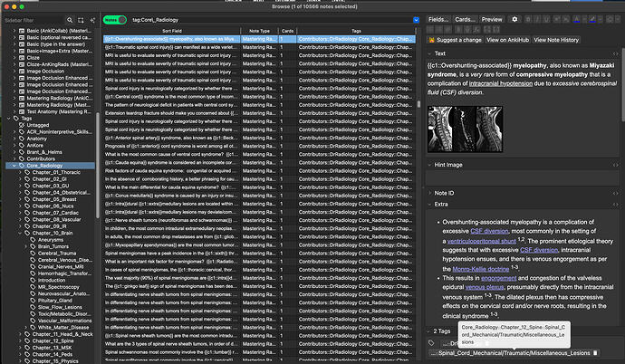This screenshot has width=625, height=364.
Task: Open the venous plexus link
Action: (x=485, y=287)
